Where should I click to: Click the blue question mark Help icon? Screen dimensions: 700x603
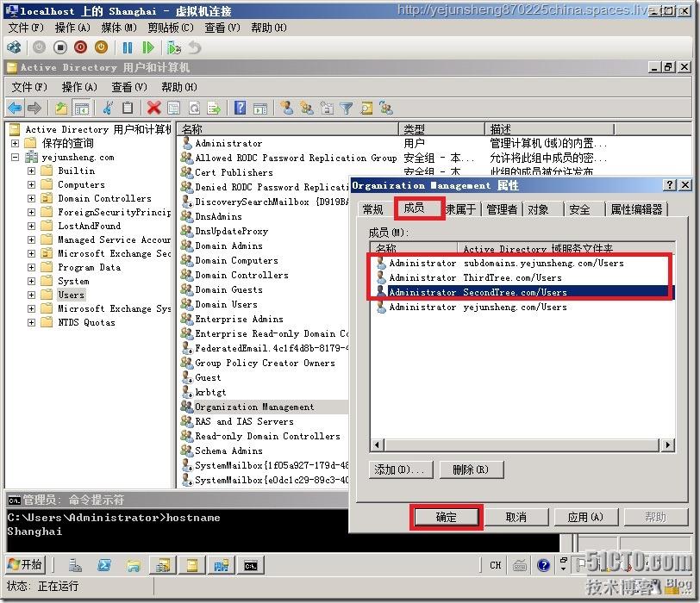point(240,108)
